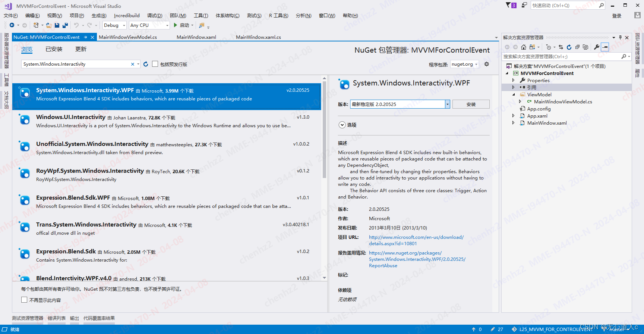This screenshot has width=644, height=334.
Task: Select MainWindowViewModel.cs in Solution Explorer
Action: tap(563, 102)
